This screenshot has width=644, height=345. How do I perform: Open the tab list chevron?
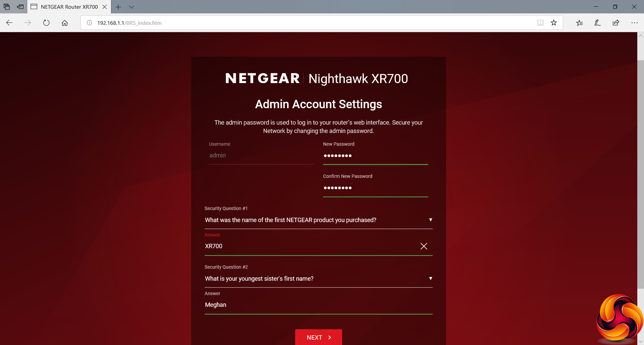coord(131,7)
